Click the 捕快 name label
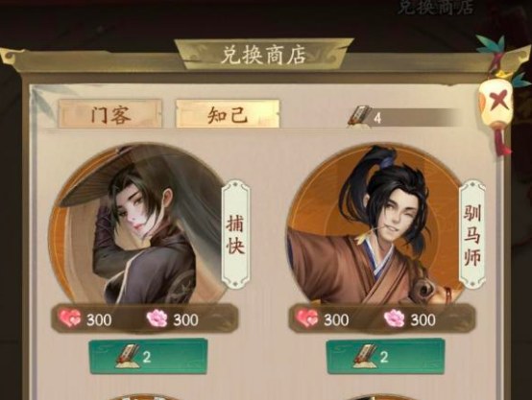Viewport: 532px width, 400px height. pos(236,235)
